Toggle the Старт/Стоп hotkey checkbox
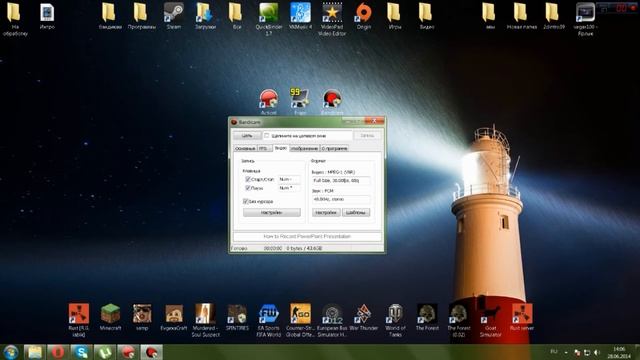This screenshot has height=360, width=640. (x=247, y=179)
